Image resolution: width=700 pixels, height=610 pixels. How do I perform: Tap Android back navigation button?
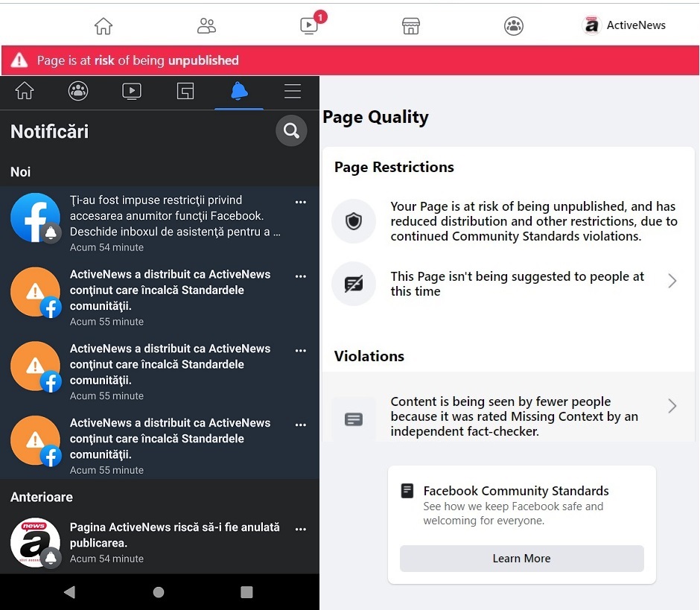click(x=70, y=592)
